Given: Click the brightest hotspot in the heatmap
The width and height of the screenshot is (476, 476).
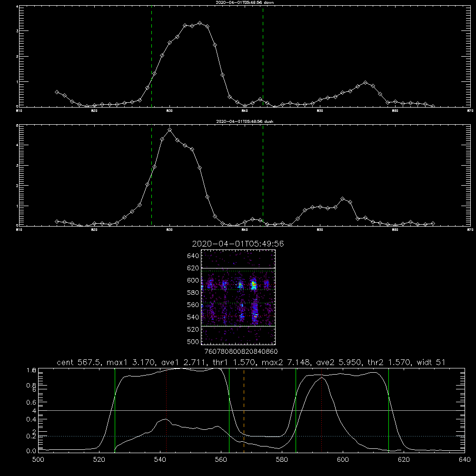Looking at the screenshot, I should [254, 285].
